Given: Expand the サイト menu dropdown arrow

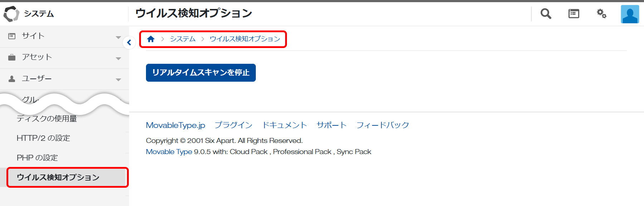Looking at the screenshot, I should coord(118,37).
